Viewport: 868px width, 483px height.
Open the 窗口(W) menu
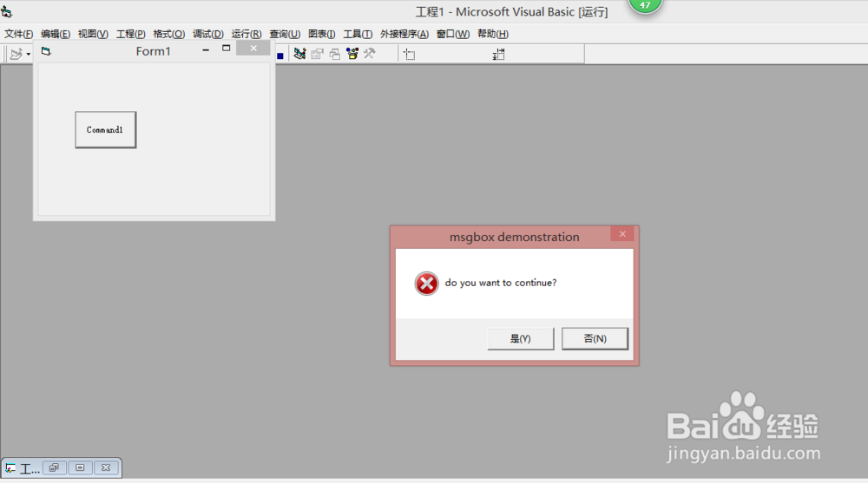453,34
